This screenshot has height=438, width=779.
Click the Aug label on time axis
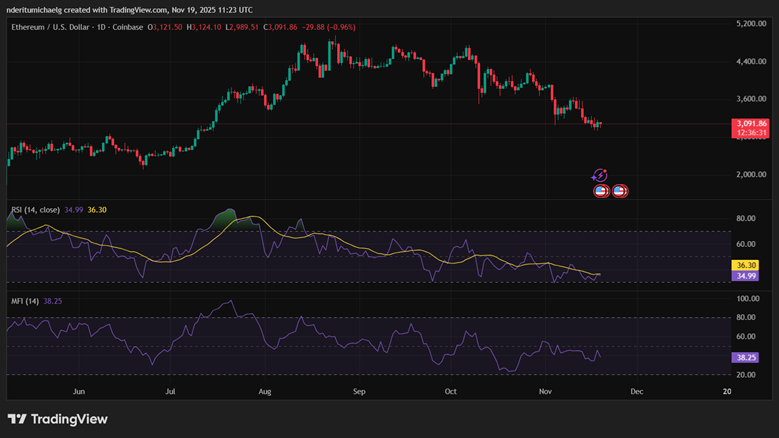[265, 394]
